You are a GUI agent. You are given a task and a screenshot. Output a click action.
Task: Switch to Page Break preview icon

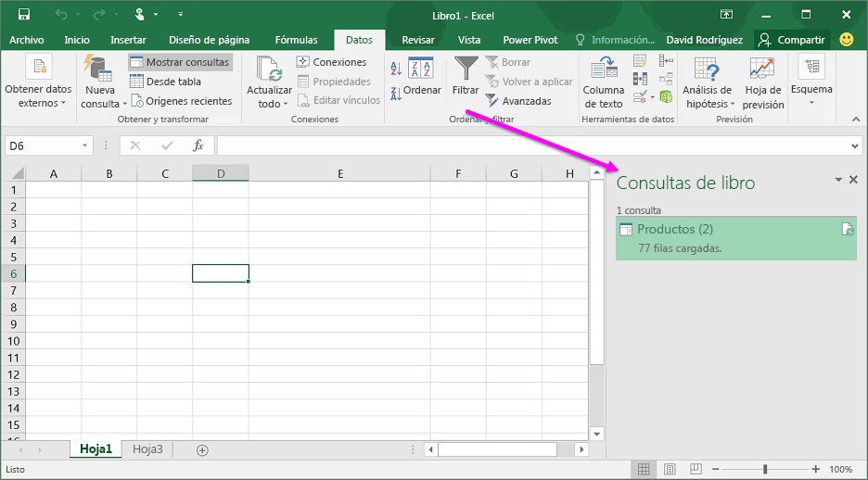pyautogui.click(x=696, y=470)
